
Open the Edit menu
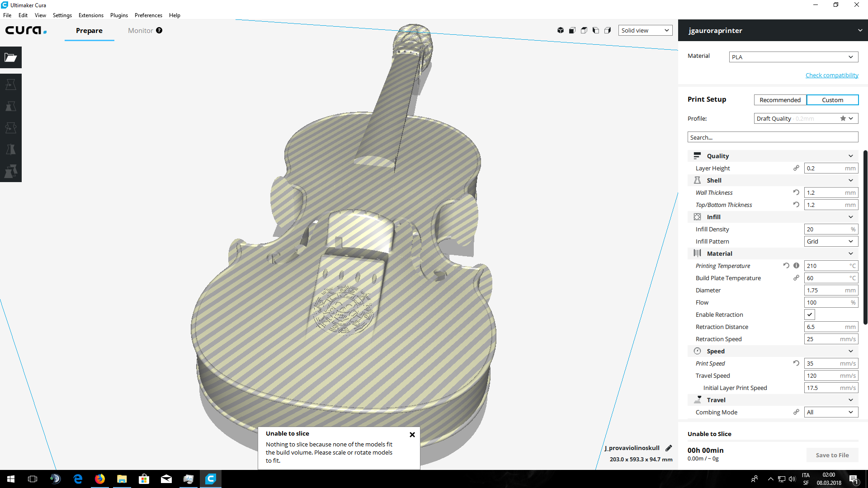[23, 15]
